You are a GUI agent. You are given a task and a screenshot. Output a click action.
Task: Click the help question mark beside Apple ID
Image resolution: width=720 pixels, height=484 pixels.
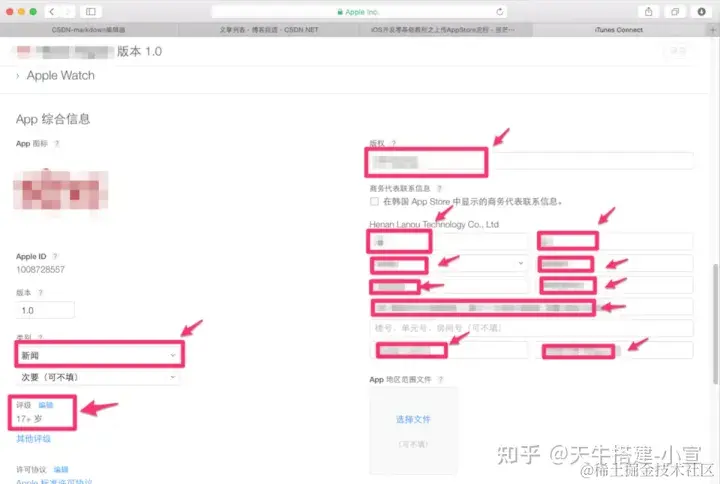[x=55, y=256]
